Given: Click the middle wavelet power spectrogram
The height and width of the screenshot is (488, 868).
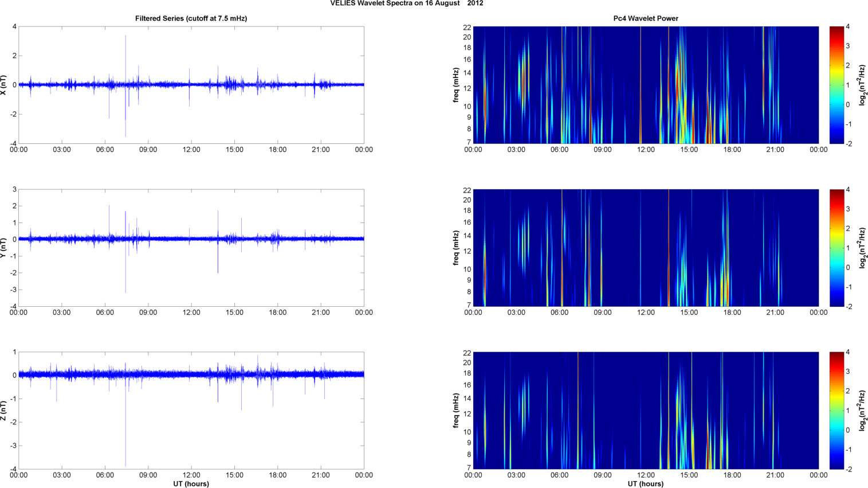Looking at the screenshot, I should coord(646,248).
